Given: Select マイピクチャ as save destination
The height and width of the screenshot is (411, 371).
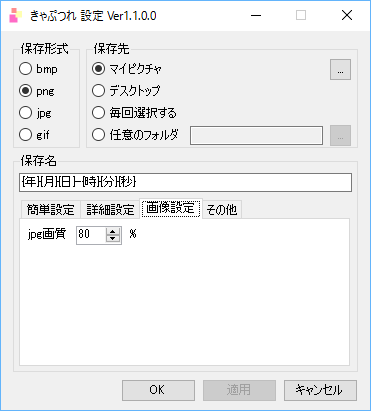Looking at the screenshot, I should 127,69.
